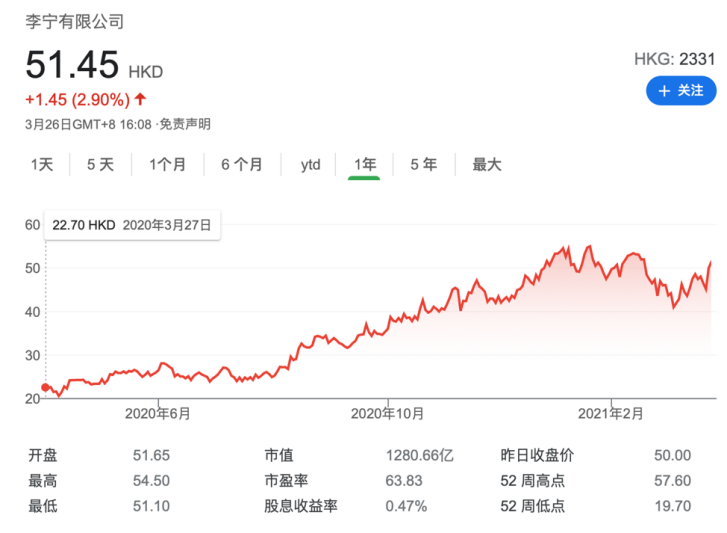Click the red data point marker on chart
This screenshot has height=533, width=727.
coord(45,387)
